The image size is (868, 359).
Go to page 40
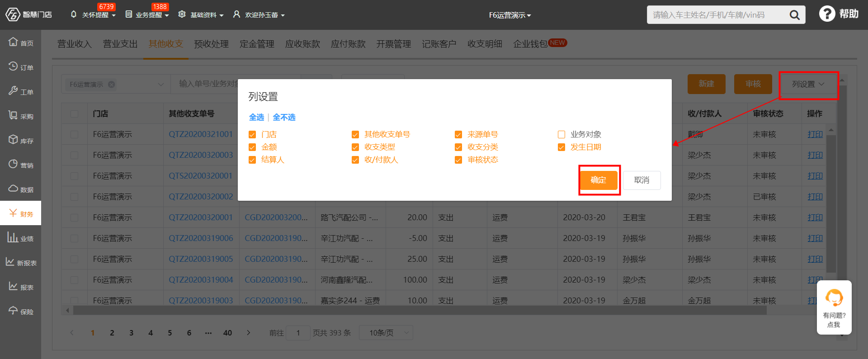coord(227,333)
